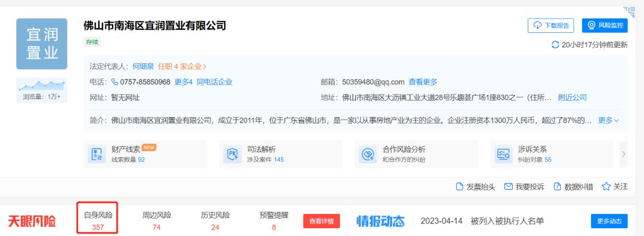Click 纠纷对象 55 value
The height and width of the screenshot is (236, 644).
(548, 160)
